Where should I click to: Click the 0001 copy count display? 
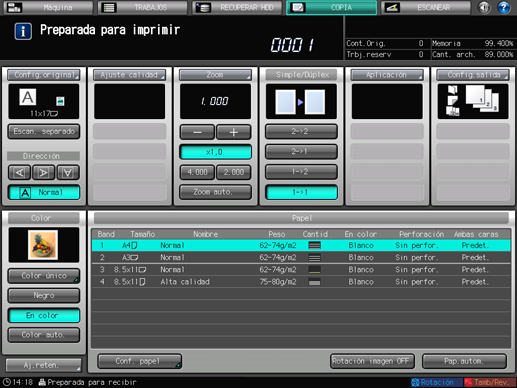(x=292, y=45)
